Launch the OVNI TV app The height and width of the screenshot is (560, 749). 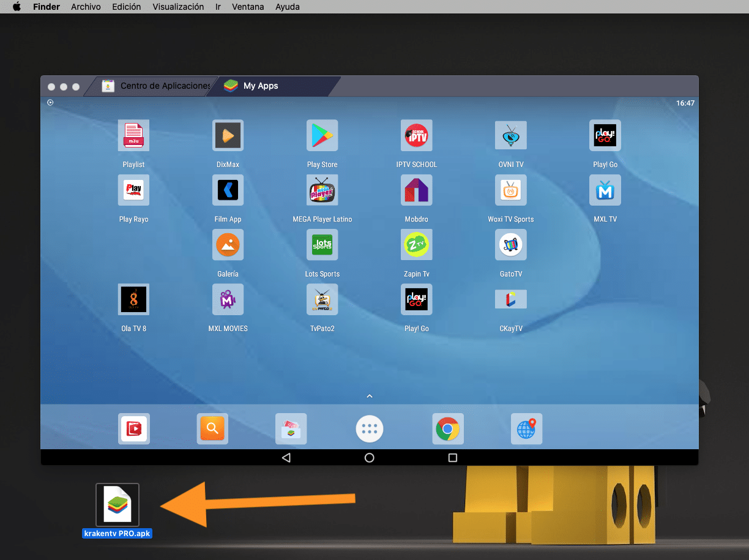tap(511, 136)
